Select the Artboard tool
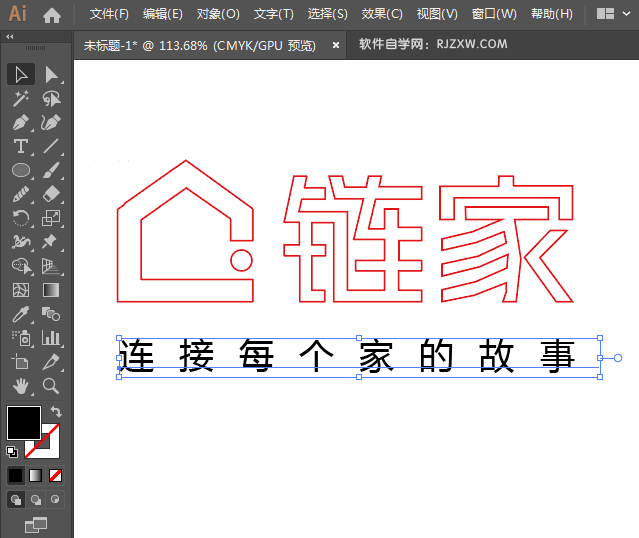This screenshot has height=538, width=639. coord(21,362)
